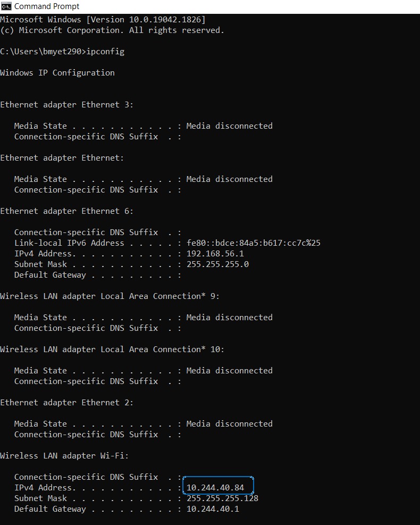
Task: Click the IPv4 address 192.168.56.1
Action: [x=215, y=254]
